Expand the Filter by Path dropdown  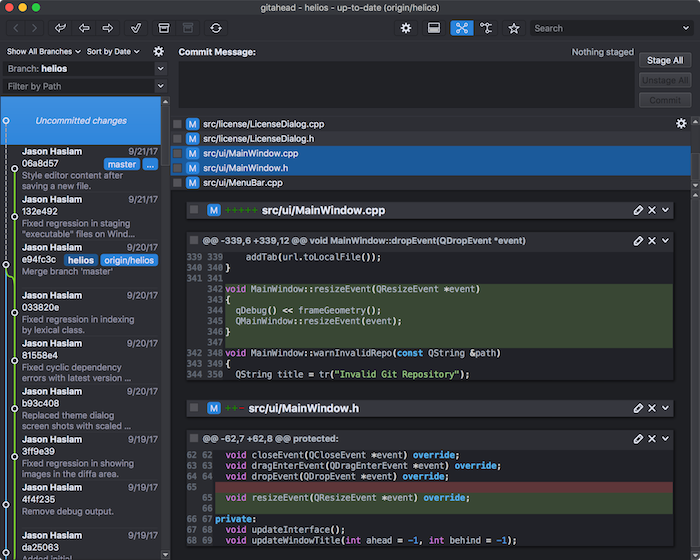(x=161, y=86)
